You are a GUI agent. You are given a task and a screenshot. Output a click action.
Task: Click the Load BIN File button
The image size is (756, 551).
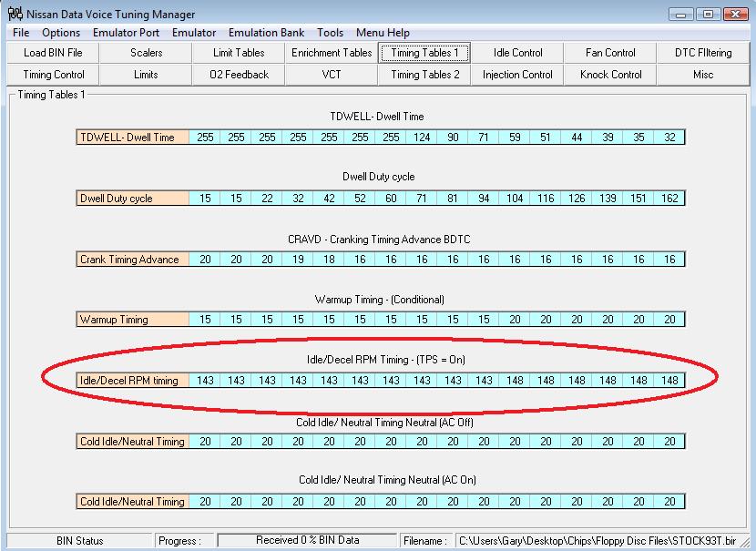(53, 53)
